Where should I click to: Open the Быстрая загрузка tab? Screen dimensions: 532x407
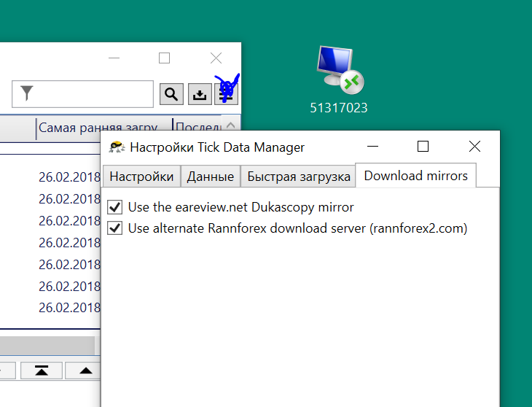click(299, 177)
